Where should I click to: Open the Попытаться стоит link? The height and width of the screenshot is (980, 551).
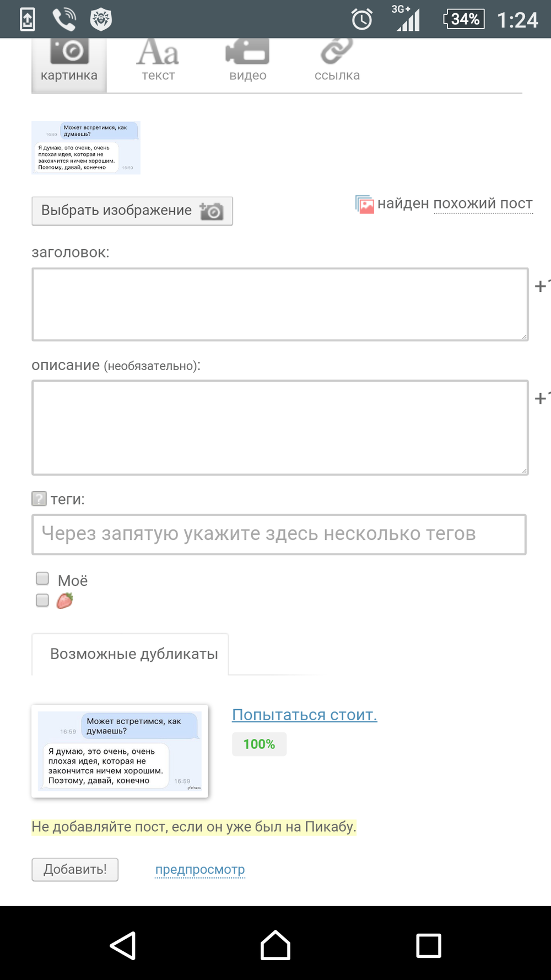point(304,715)
